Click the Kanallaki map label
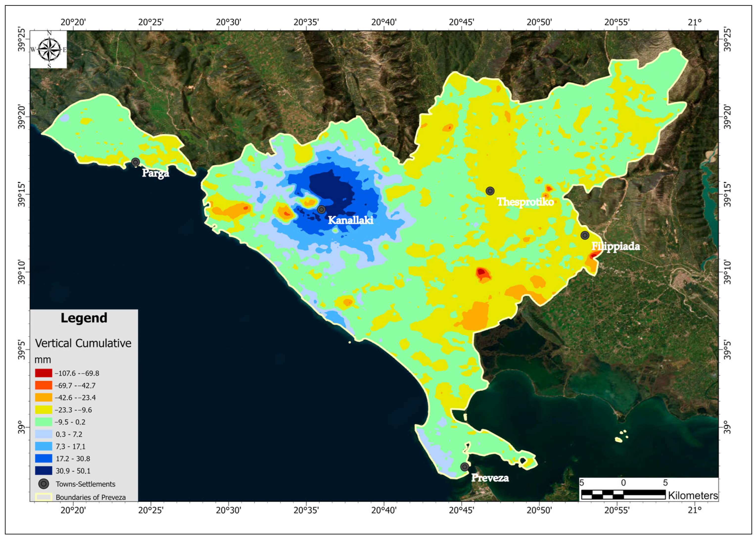 pos(351,220)
